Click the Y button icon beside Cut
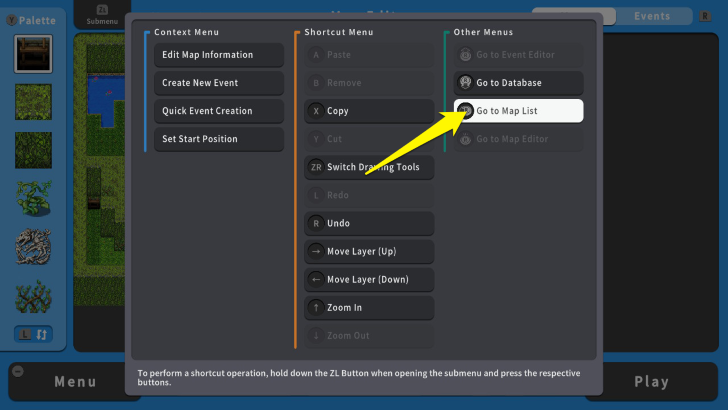 pyautogui.click(x=316, y=139)
